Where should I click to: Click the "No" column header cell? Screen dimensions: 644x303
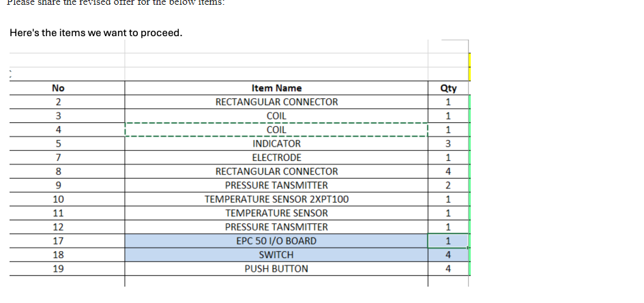58,88
